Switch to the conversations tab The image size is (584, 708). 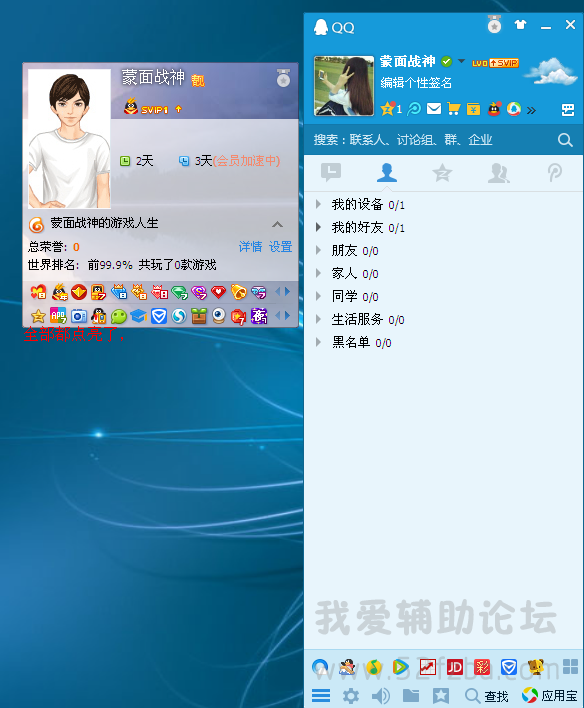(x=331, y=172)
